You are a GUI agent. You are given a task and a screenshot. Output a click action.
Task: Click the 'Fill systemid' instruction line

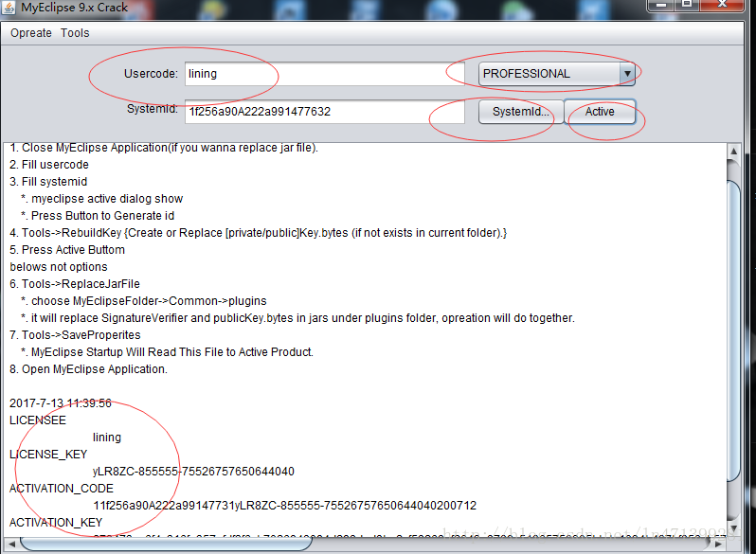[x=48, y=181]
